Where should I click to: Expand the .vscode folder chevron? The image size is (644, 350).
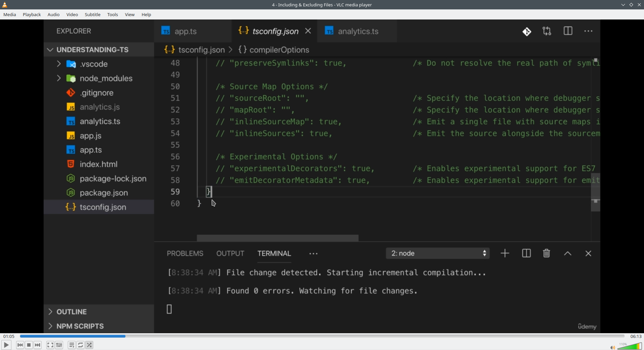click(59, 64)
